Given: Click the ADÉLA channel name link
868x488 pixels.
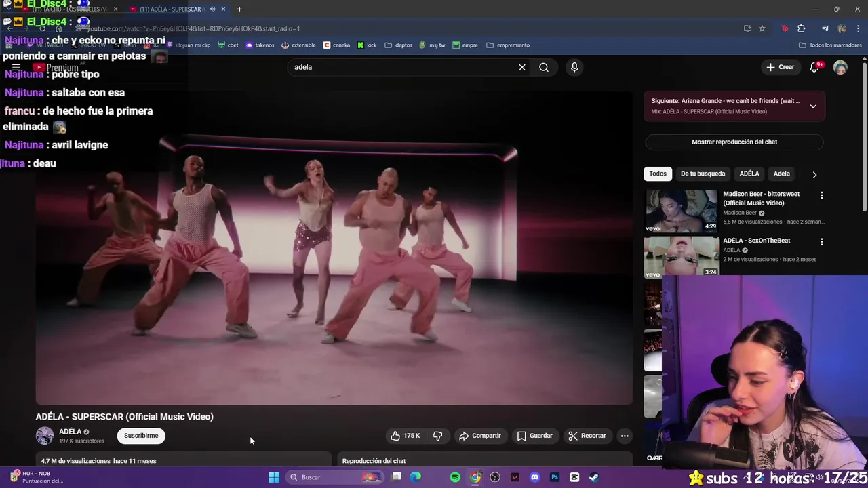Looking at the screenshot, I should click(70, 432).
